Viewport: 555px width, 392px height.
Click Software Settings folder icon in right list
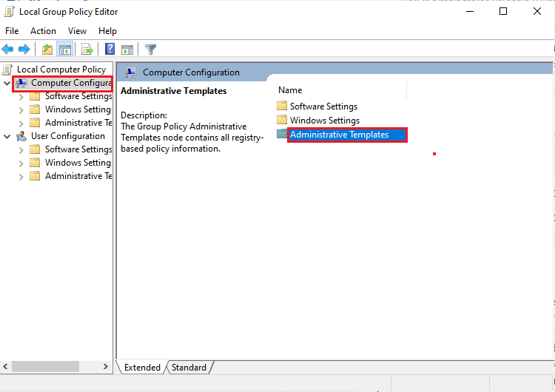point(282,106)
